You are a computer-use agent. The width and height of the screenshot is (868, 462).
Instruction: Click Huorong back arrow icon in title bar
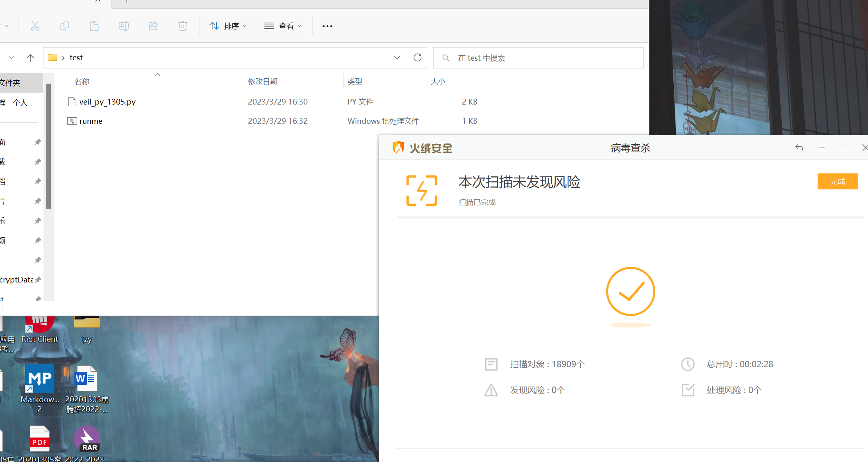pyautogui.click(x=799, y=148)
